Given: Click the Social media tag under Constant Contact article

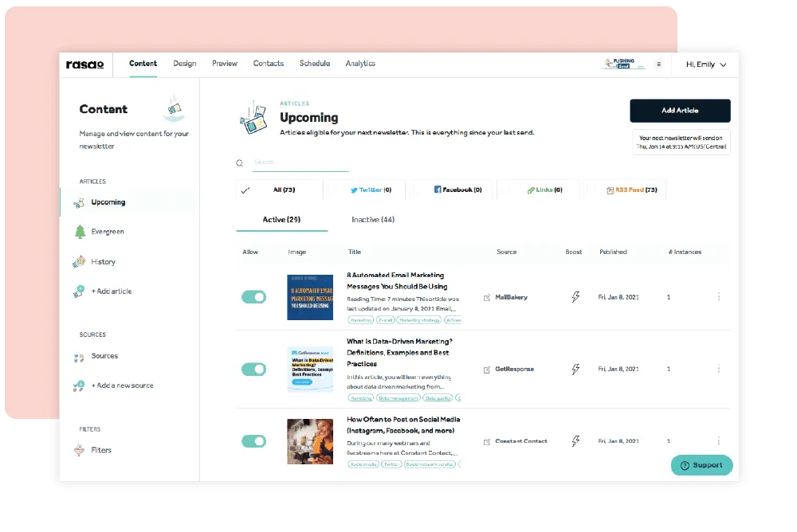Looking at the screenshot, I should (x=363, y=464).
